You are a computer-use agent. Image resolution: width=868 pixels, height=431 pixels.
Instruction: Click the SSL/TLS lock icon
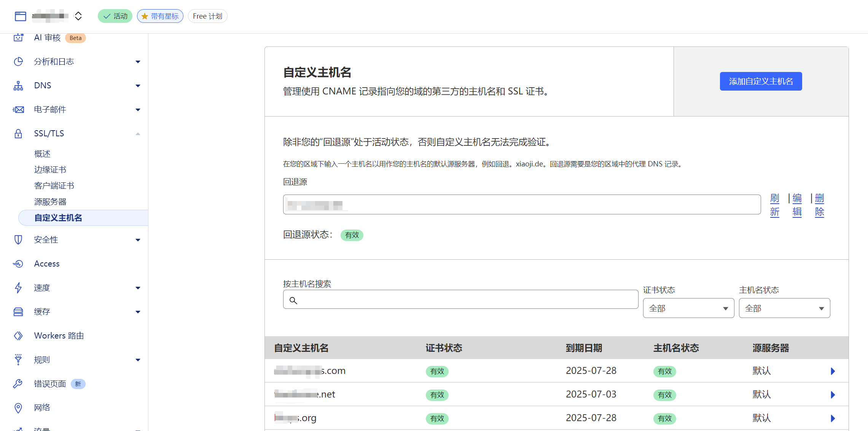pos(18,134)
